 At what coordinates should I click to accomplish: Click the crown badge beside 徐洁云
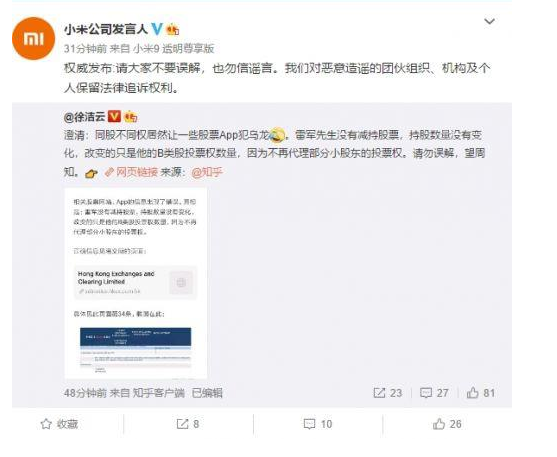tap(131, 117)
